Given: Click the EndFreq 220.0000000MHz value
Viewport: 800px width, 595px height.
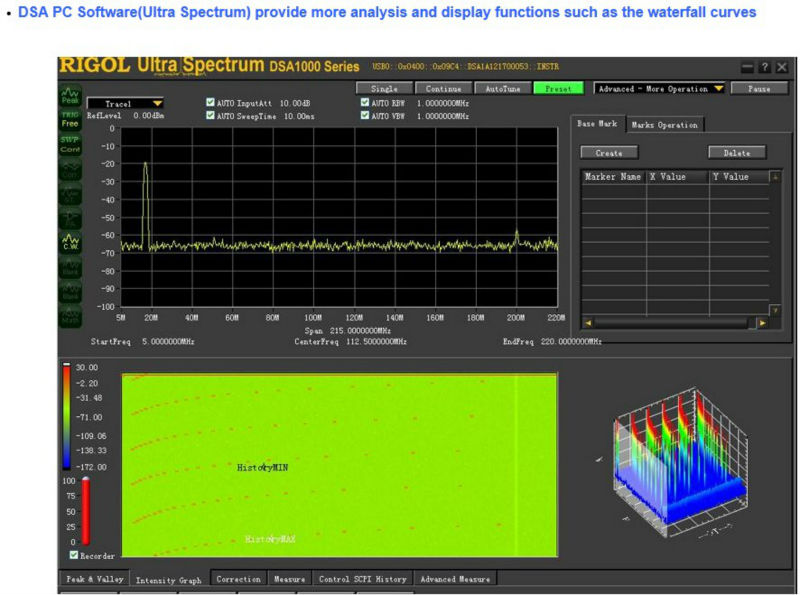Looking at the screenshot, I should pyautogui.click(x=571, y=341).
